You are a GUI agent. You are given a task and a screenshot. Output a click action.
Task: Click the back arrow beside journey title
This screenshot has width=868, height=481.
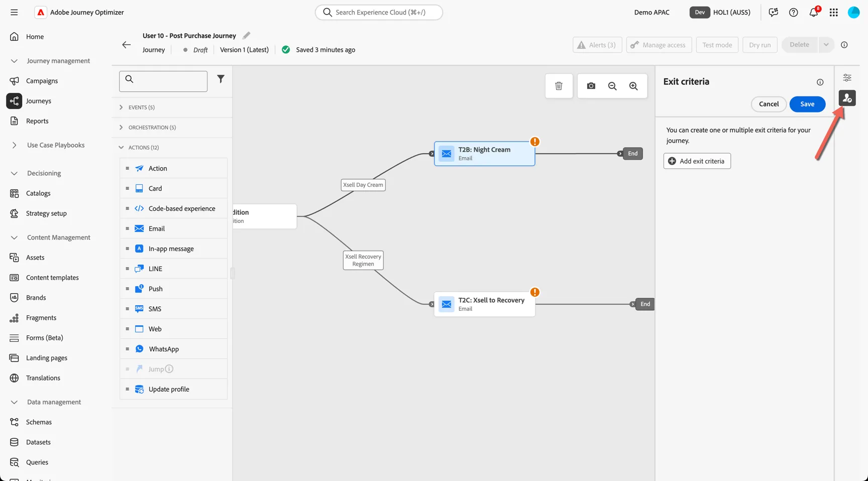pos(126,45)
